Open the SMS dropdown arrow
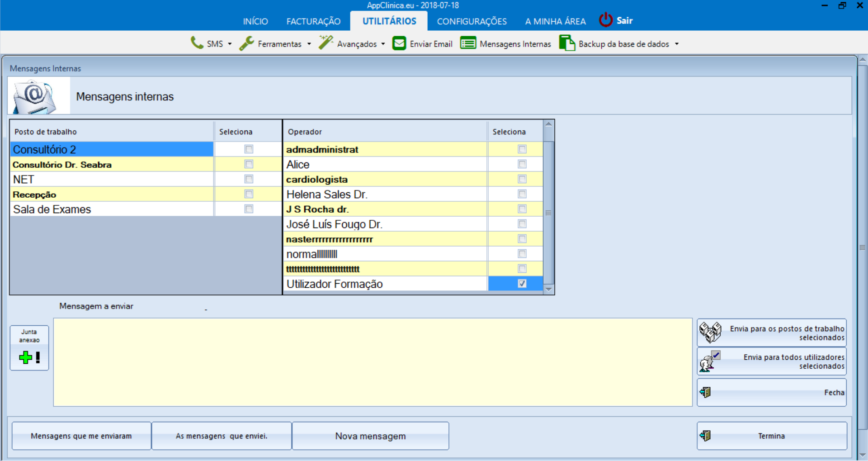This screenshot has width=868, height=461. pyautogui.click(x=230, y=44)
